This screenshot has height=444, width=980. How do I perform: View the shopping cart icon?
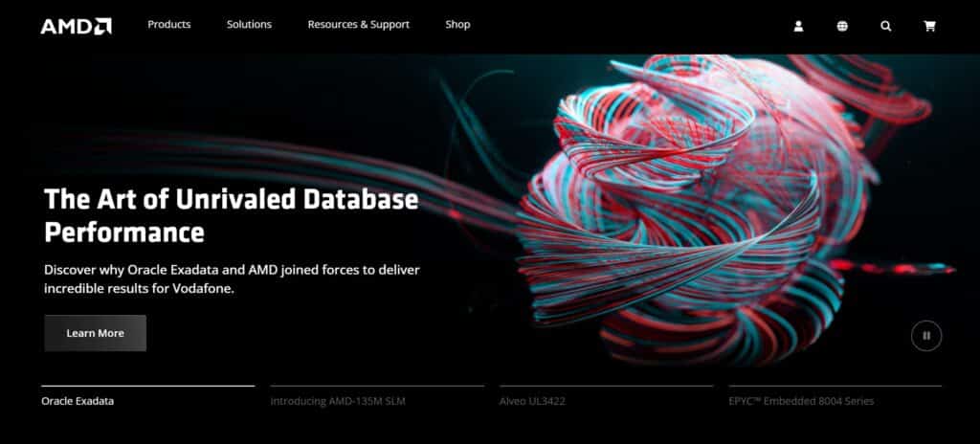point(929,26)
